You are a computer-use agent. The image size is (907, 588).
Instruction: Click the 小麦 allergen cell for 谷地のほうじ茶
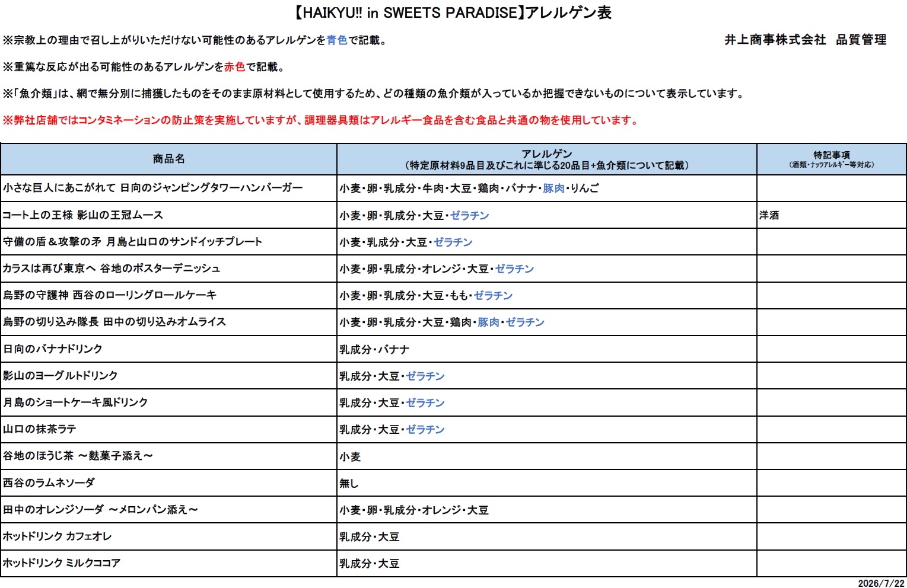pos(350,456)
